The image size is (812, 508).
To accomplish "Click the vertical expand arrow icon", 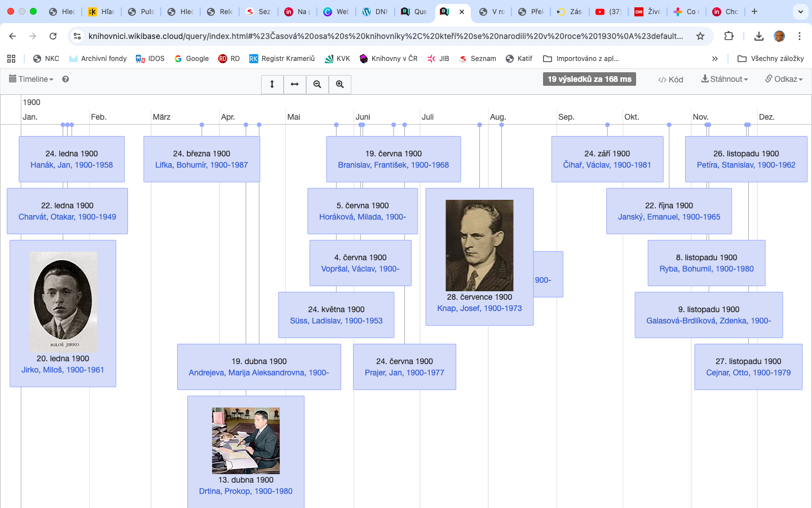I will click(272, 84).
